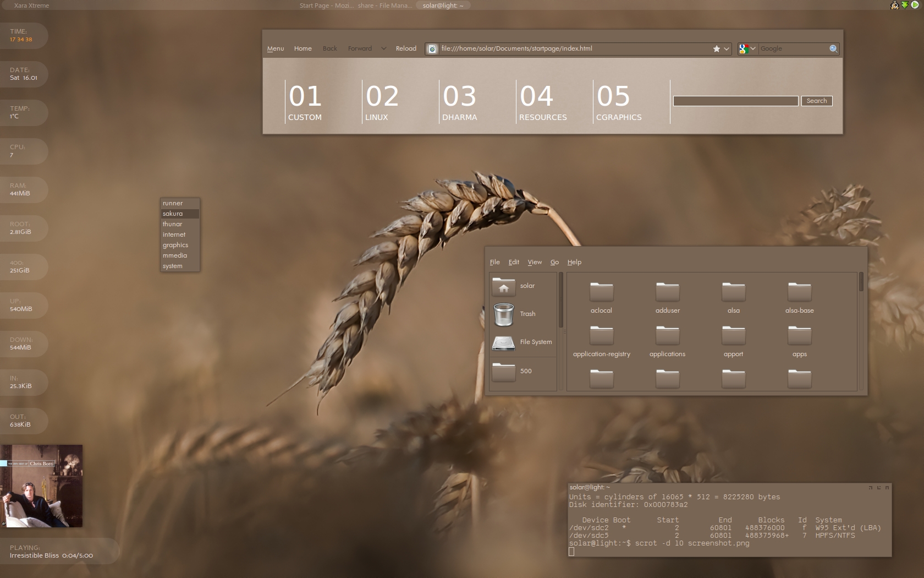Expand the Forward history dropdown arrow
924x578 pixels.
tap(383, 49)
